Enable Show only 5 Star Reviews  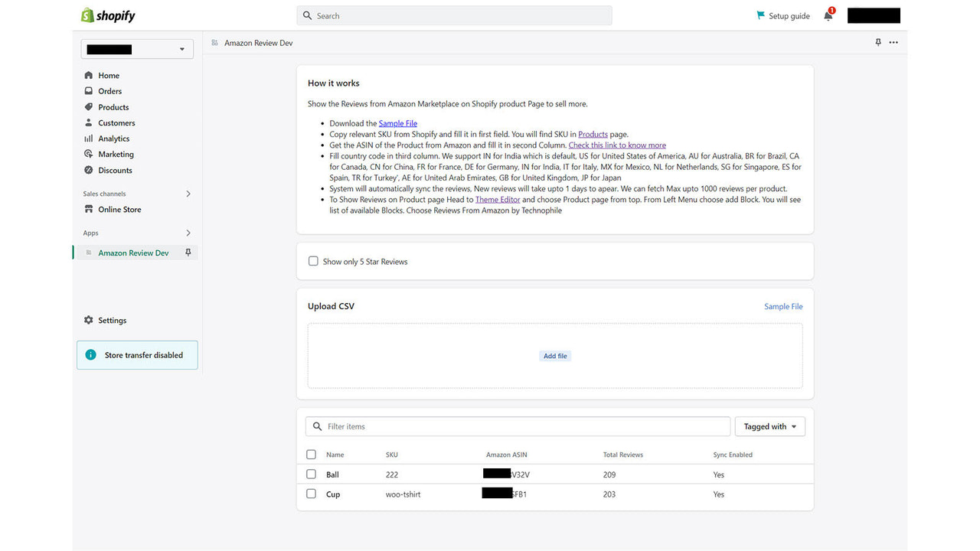(313, 261)
